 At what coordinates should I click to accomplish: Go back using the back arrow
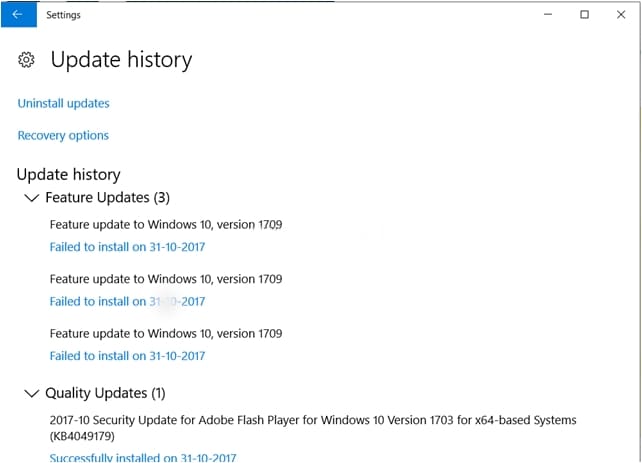(17, 15)
